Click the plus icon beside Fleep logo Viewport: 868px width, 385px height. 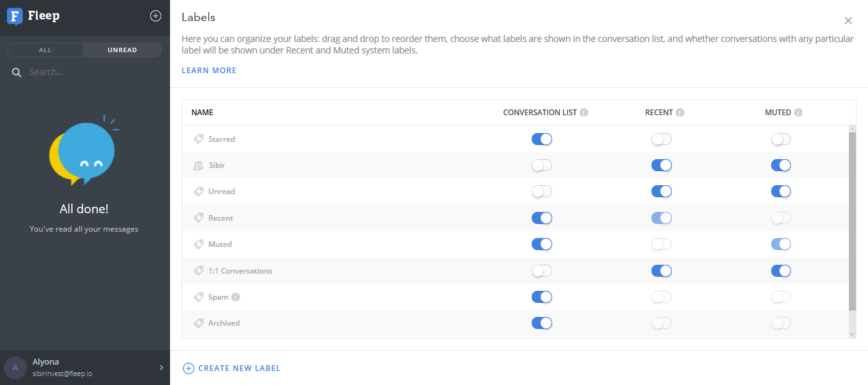[155, 16]
